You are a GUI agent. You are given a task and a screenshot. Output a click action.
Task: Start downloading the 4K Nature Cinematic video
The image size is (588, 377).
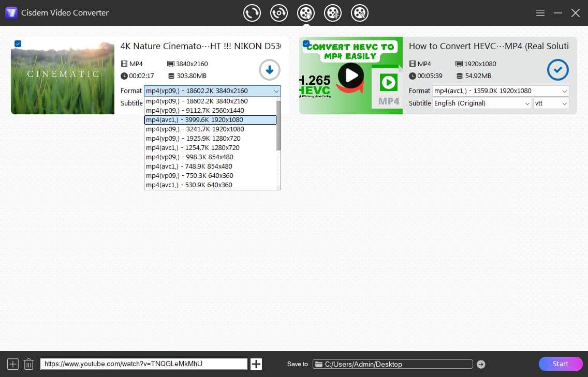pyautogui.click(x=269, y=70)
